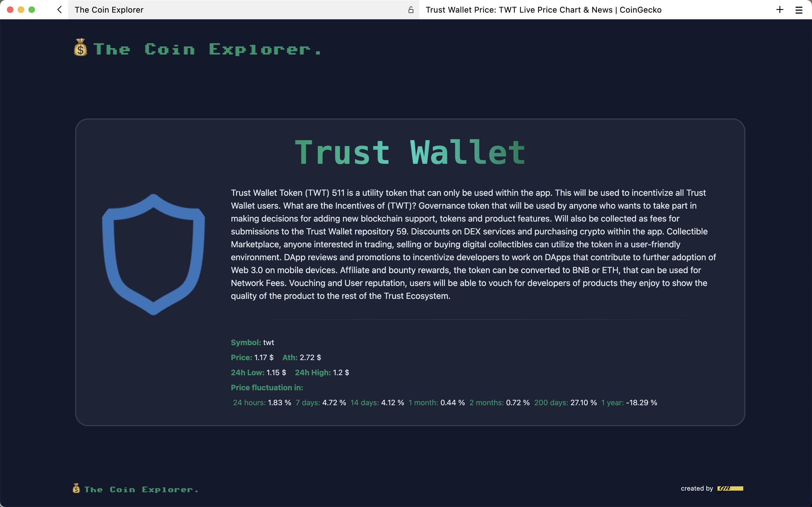Click The Coin Explorer footer text link
This screenshot has width=812, height=507.
click(x=142, y=490)
